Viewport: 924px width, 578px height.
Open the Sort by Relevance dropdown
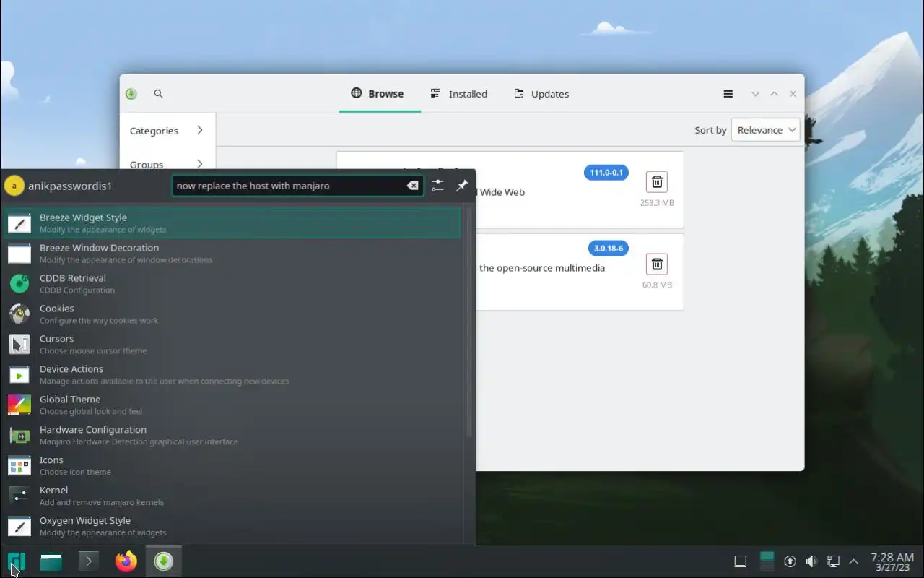(x=766, y=130)
